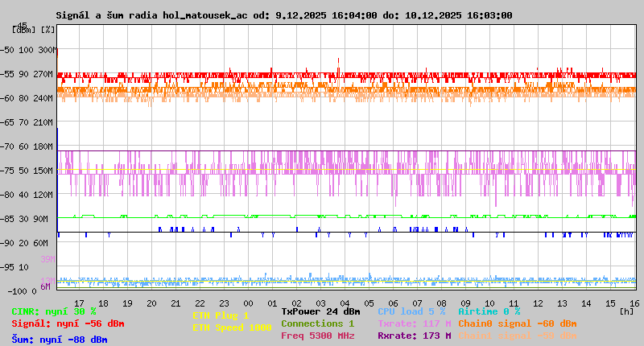The width and height of the screenshot is (644, 346).
Task: Click the chart title 'Signál a šum radia hol_matousek_ac'
Action: click(151, 15)
